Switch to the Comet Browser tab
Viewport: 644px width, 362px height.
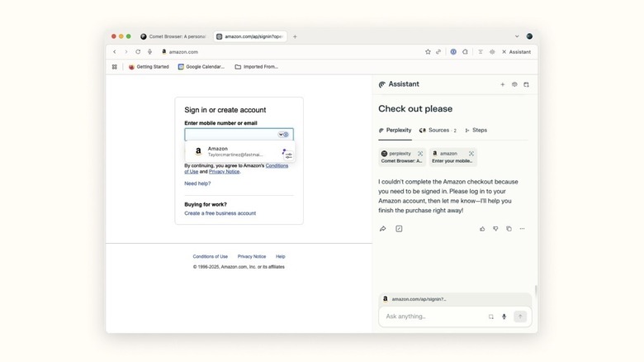(x=173, y=36)
